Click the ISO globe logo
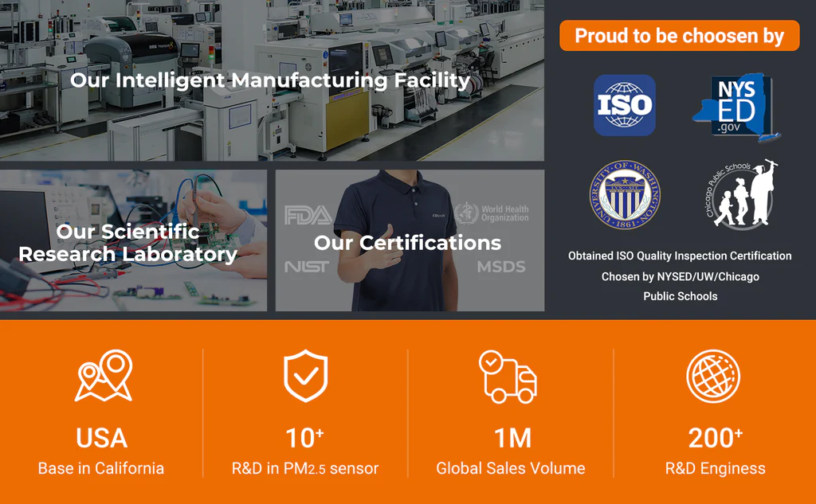Screen dimensions: 816x504 625,105
